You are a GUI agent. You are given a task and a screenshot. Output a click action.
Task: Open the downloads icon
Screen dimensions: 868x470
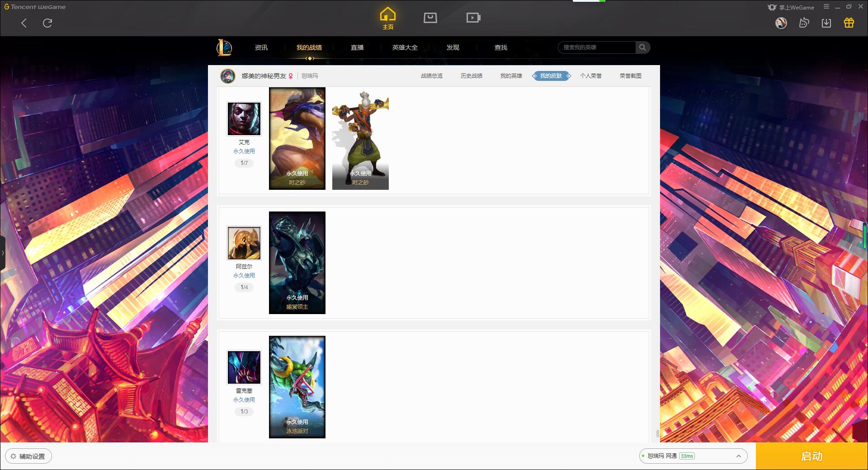(826, 23)
